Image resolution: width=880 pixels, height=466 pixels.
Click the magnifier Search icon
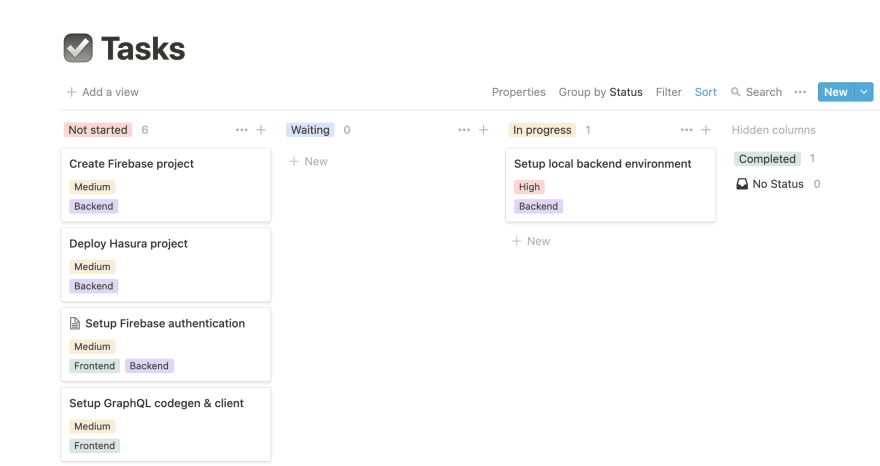tap(735, 92)
